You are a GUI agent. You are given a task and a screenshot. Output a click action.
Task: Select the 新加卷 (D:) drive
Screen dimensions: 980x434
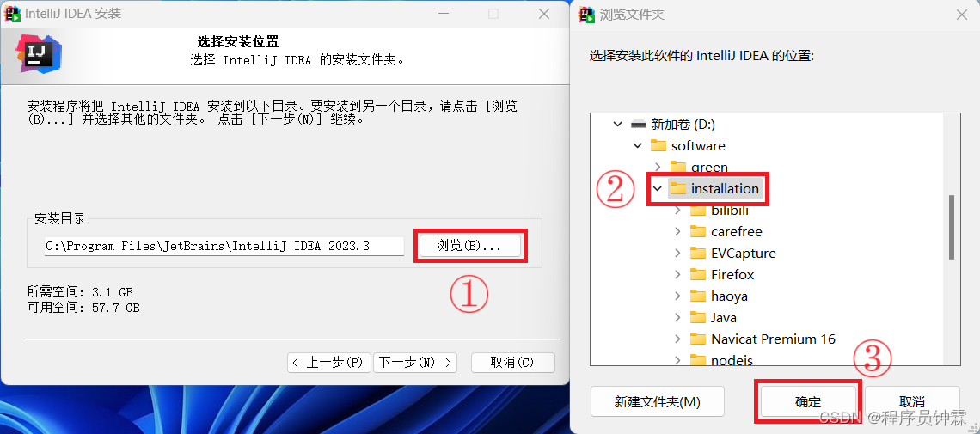coord(682,125)
